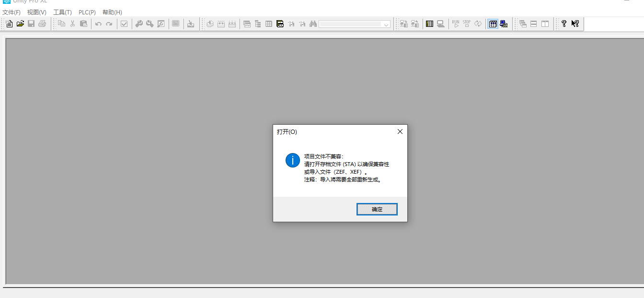Open the 工具(T) menu

(x=62, y=12)
